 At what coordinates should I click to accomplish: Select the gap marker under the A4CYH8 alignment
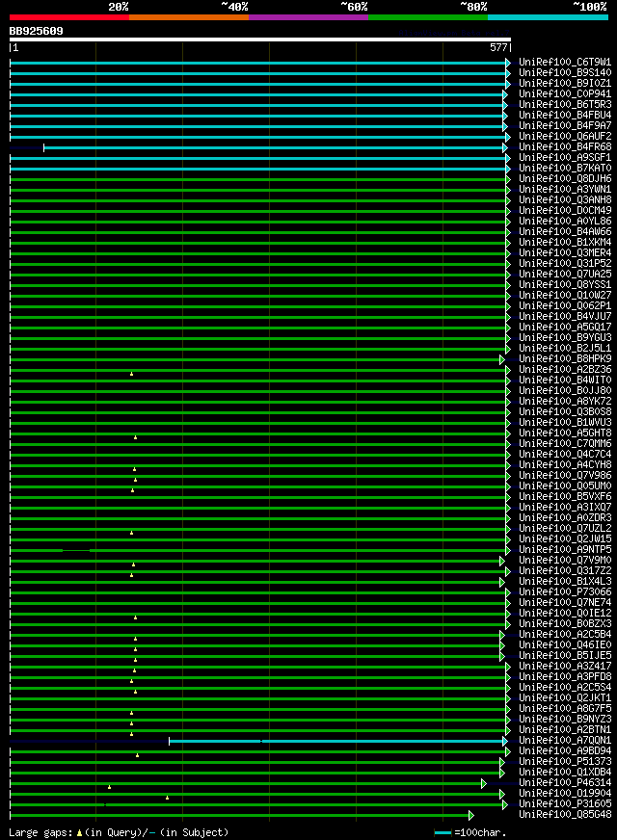(135, 469)
